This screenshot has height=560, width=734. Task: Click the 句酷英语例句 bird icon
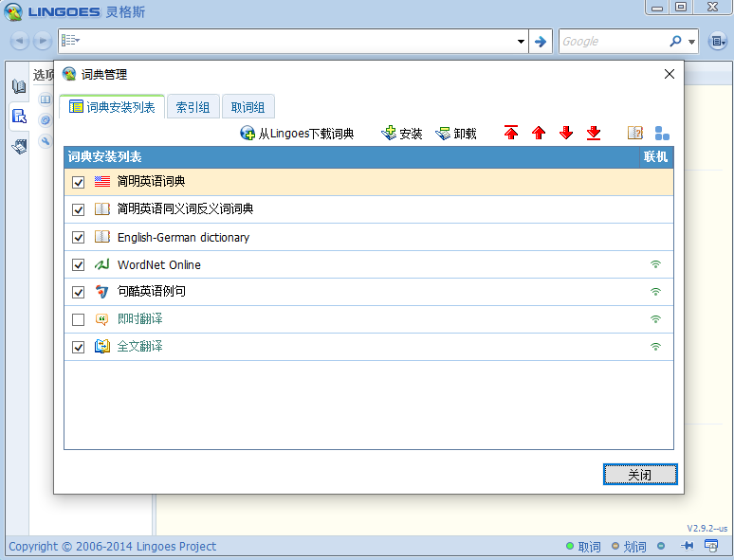point(102,292)
